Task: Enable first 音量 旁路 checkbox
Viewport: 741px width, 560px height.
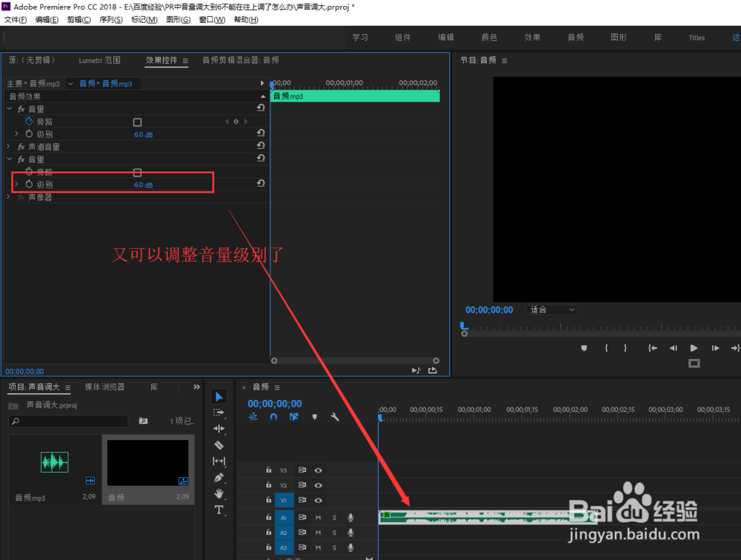Action: click(x=138, y=122)
